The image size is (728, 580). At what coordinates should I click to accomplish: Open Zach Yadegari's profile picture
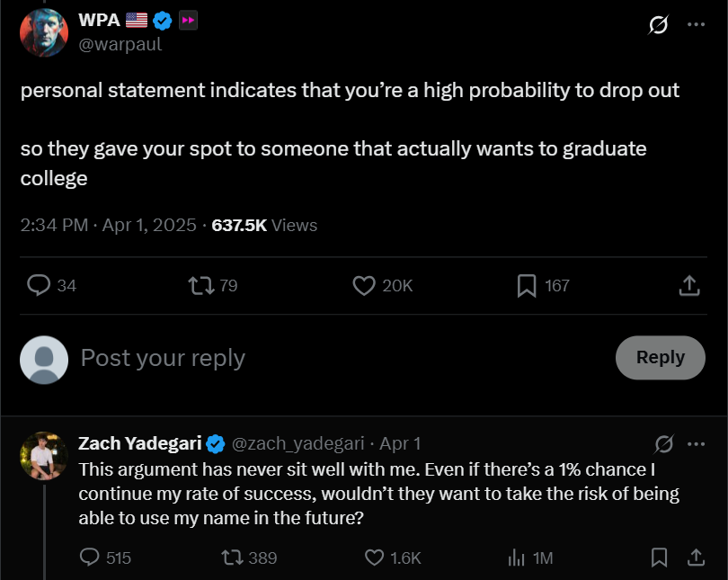[x=44, y=456]
